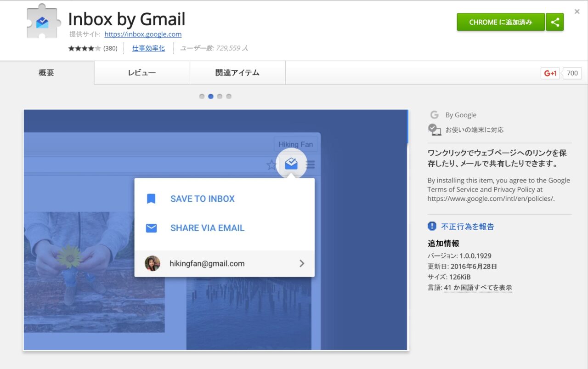Click the Inbox envelope icon in screenshot

tap(291, 164)
